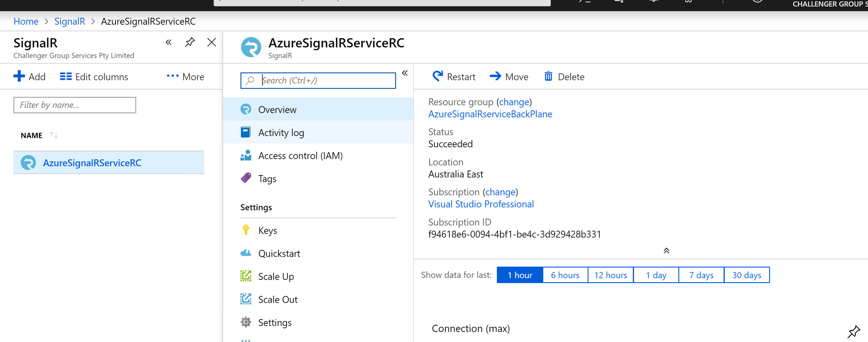
Task: Show data for last 7 days
Action: pyautogui.click(x=701, y=275)
